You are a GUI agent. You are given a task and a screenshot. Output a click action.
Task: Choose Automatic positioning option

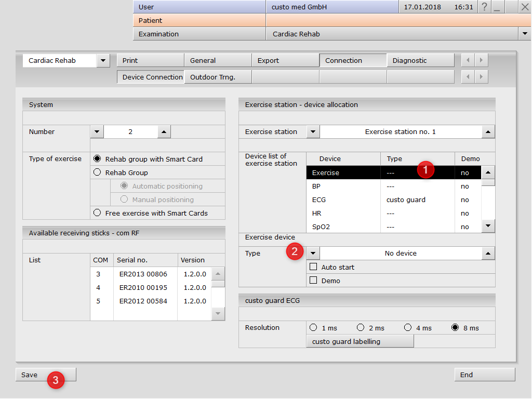[124, 186]
